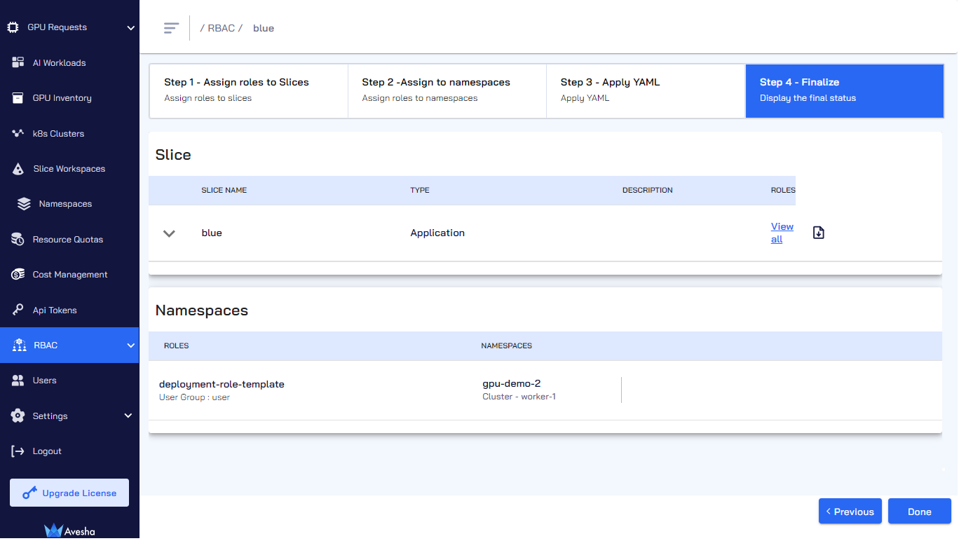Click the Slice section heading

[x=173, y=155]
